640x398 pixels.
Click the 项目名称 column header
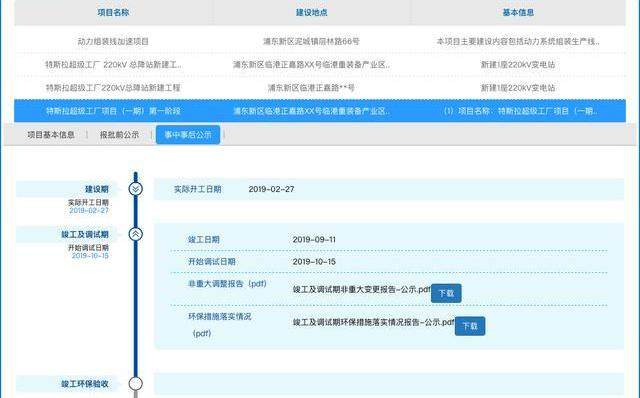click(x=113, y=13)
